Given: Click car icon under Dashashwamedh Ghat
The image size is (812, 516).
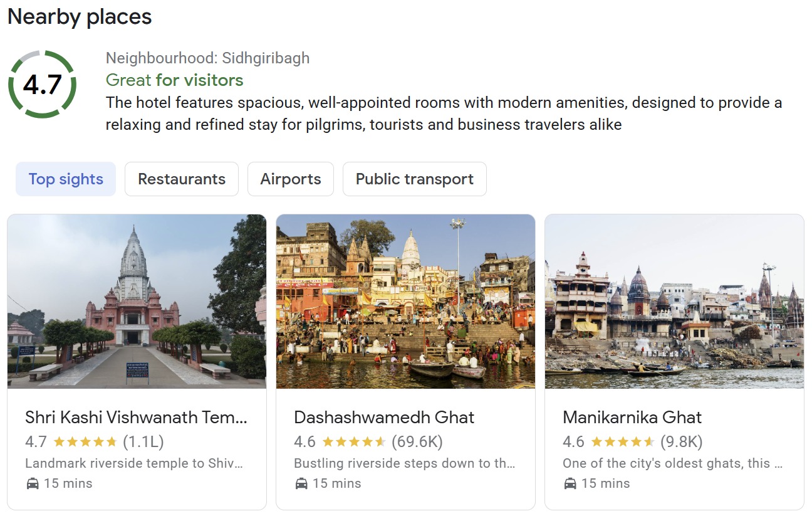Looking at the screenshot, I should pos(301,483).
